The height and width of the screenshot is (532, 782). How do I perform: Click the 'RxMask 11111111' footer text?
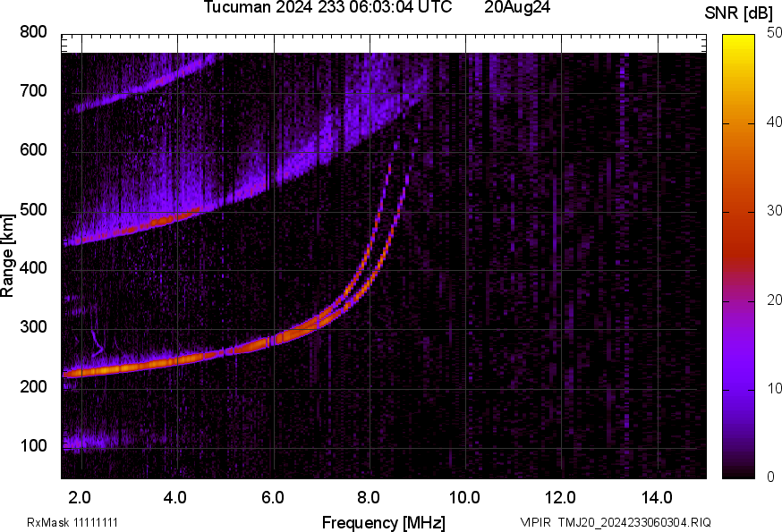(72, 522)
